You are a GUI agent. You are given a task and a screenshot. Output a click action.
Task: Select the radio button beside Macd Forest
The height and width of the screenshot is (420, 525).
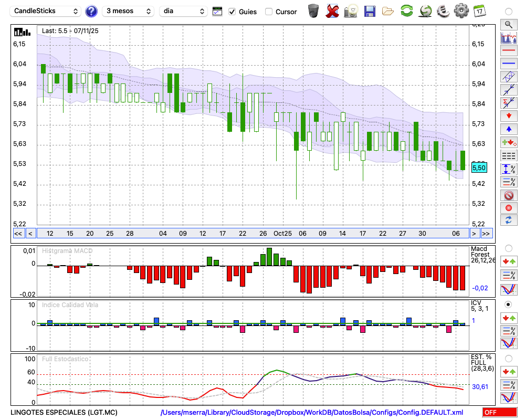click(x=508, y=248)
